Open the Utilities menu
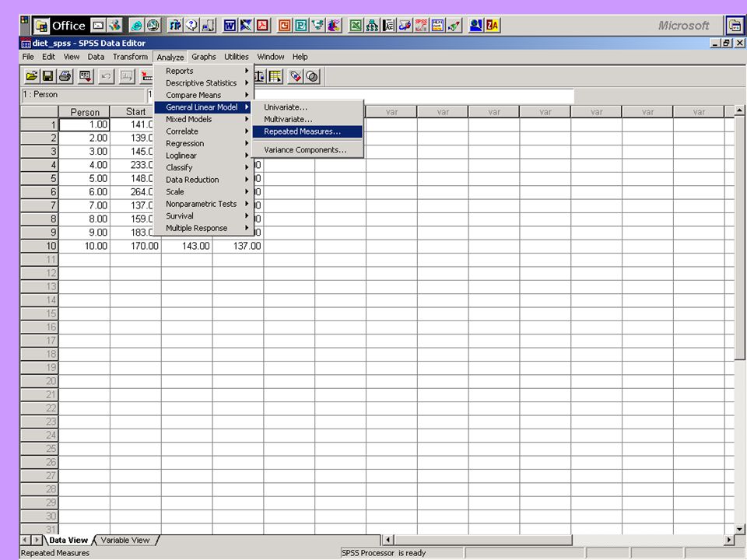747x560 pixels. pos(237,57)
